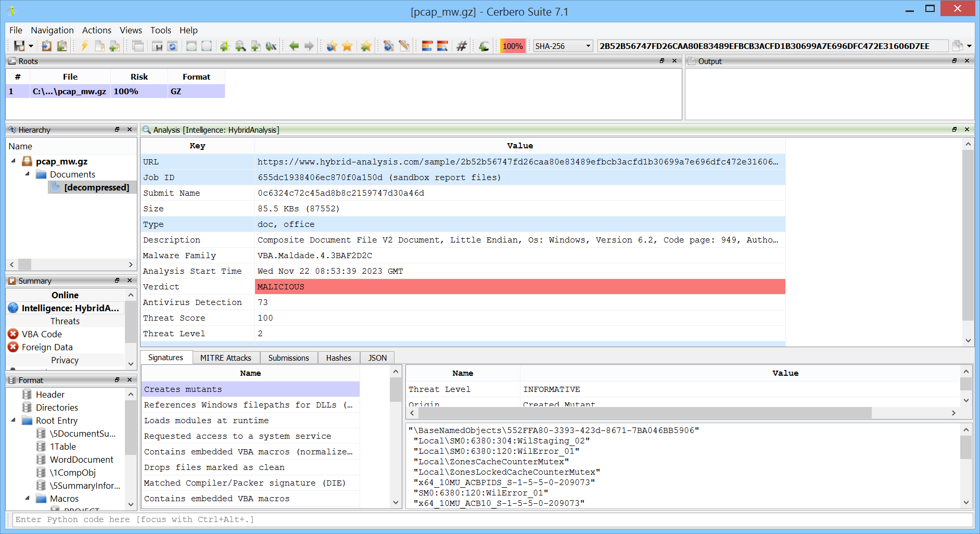Open web resources via the globe star icon

pyautogui.click(x=332, y=46)
